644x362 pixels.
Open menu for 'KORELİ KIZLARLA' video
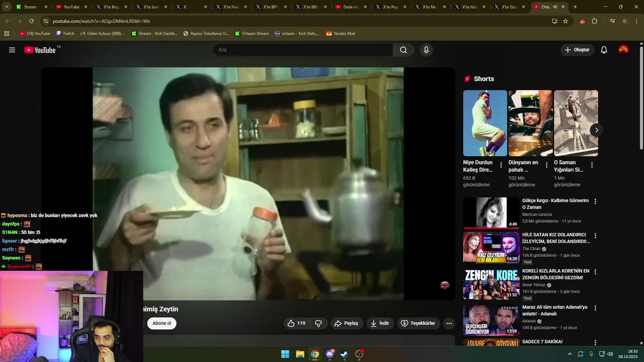click(595, 271)
